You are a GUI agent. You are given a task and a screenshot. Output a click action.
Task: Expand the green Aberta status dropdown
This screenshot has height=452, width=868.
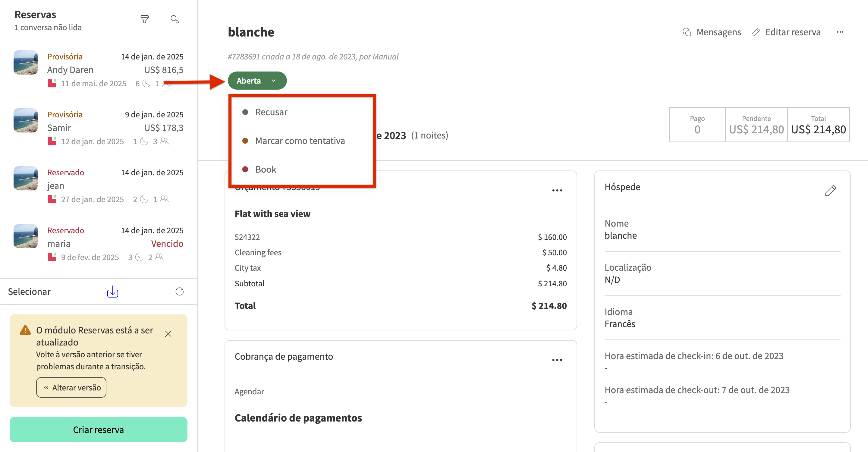click(257, 81)
